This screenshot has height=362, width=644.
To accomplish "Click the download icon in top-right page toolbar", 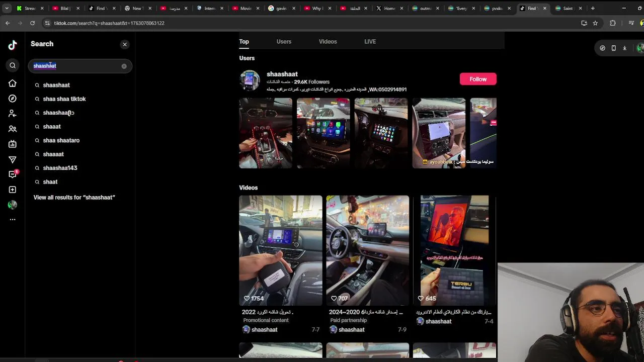I will [624, 48].
